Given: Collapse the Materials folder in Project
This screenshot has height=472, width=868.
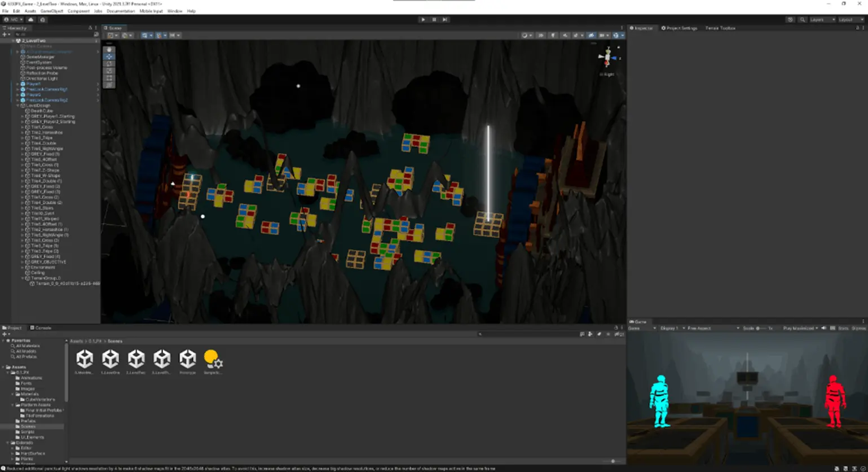Looking at the screenshot, I should click(13, 394).
